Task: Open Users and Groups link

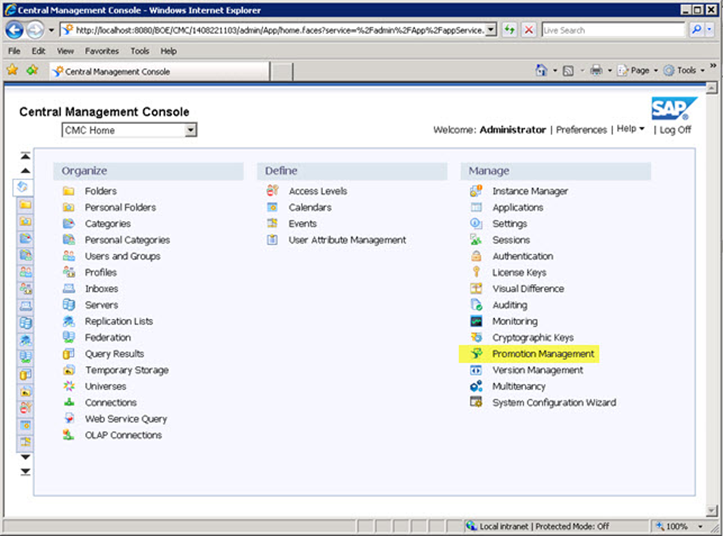Action: pos(122,256)
